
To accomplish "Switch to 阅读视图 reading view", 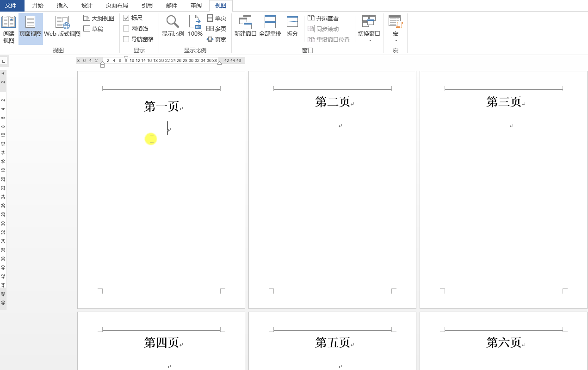I will 9,28.
